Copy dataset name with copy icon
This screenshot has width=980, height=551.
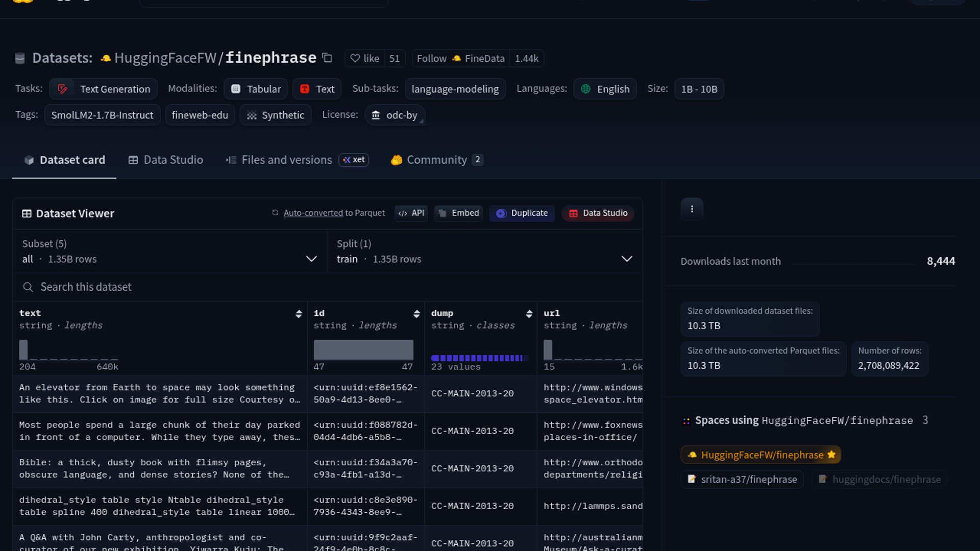(327, 58)
